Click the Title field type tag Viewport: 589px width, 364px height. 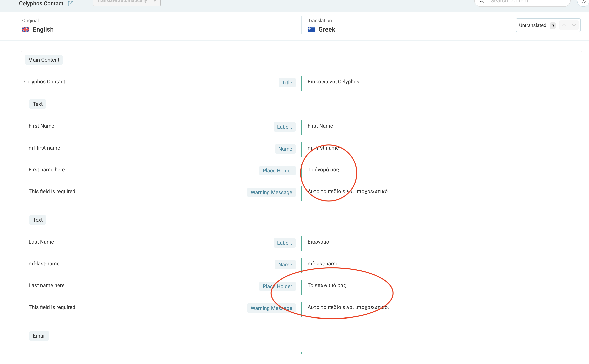click(x=287, y=83)
